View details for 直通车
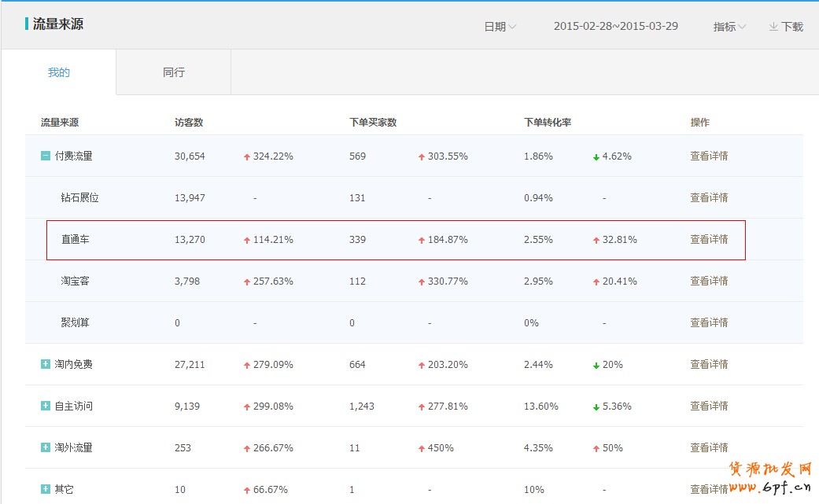The image size is (819, 504). (709, 239)
